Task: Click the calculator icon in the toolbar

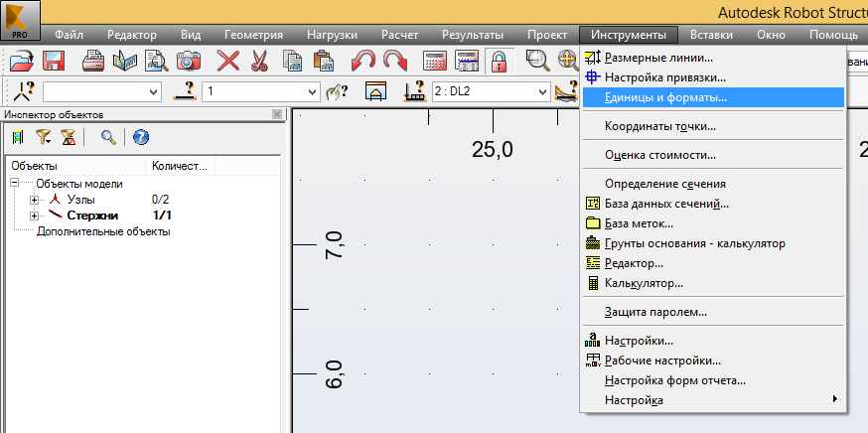Action: (x=435, y=62)
